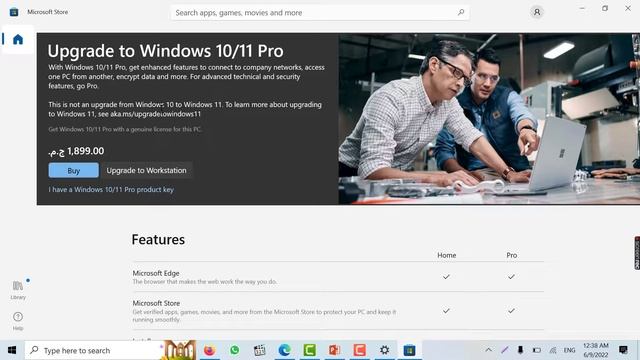Image resolution: width=640 pixels, height=360 pixels.
Task: Click the Home checkmark for Microsoft Store
Action: [446, 311]
